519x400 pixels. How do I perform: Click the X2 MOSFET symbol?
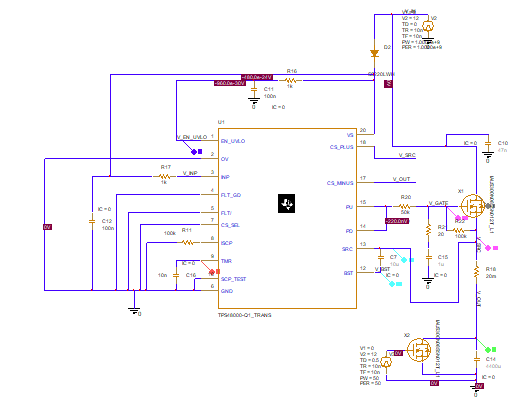(419, 350)
